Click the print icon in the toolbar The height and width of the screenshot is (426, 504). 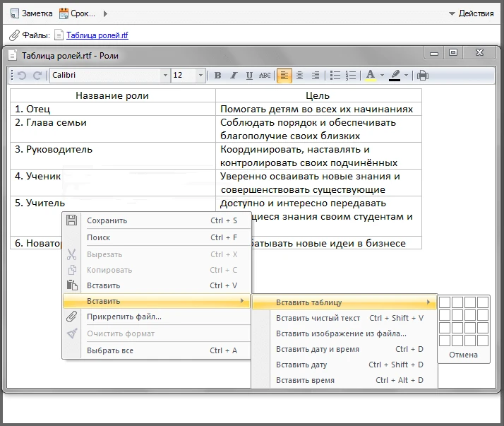point(423,76)
